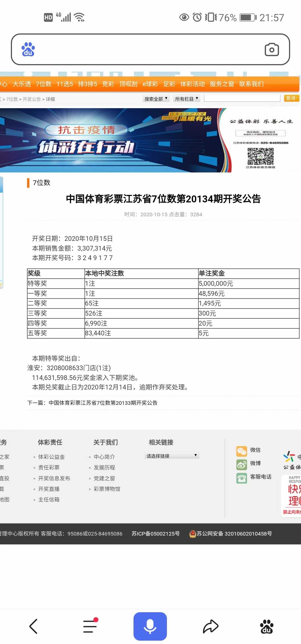Open 苏公网安备 32010602010458号 link
301x644 pixels.
234,534
